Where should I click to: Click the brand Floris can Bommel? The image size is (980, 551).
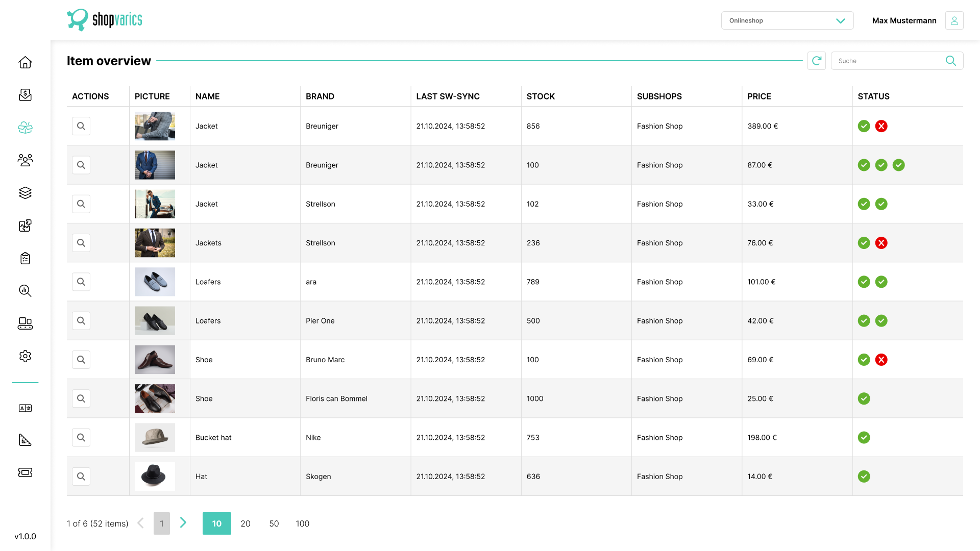point(336,398)
